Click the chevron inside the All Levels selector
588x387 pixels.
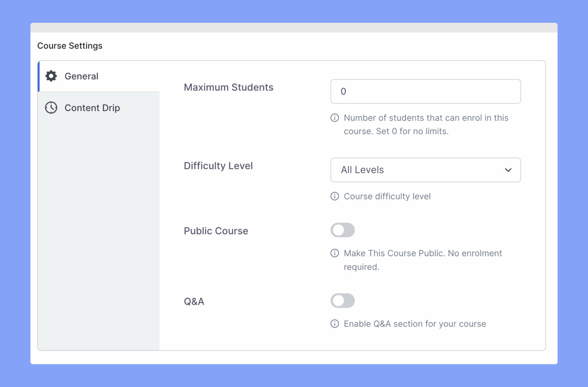pyautogui.click(x=508, y=170)
